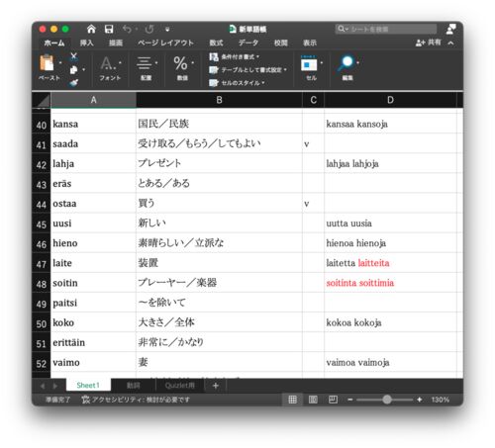Viewport: 495px width, 448px height.
Task: Select column D header
Action: coord(390,100)
